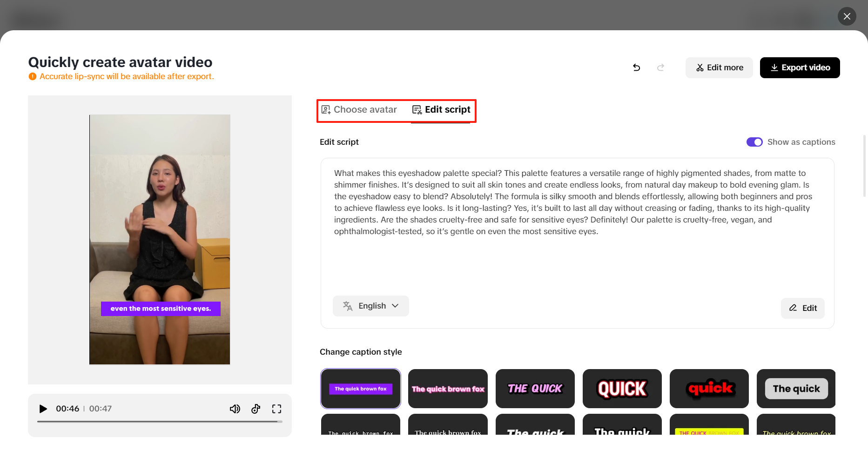Viewport: 868px width, 451px height.
Task: Click the download icon on Export video
Action: pyautogui.click(x=774, y=67)
